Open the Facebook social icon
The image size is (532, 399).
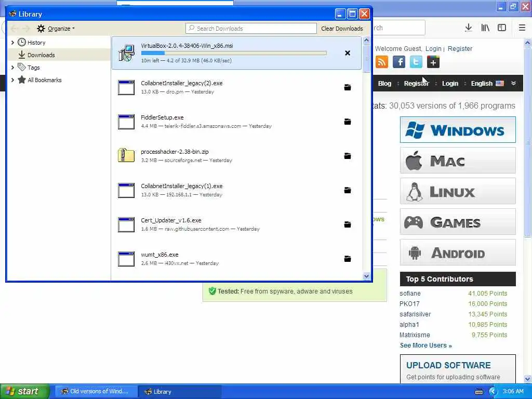click(x=399, y=62)
